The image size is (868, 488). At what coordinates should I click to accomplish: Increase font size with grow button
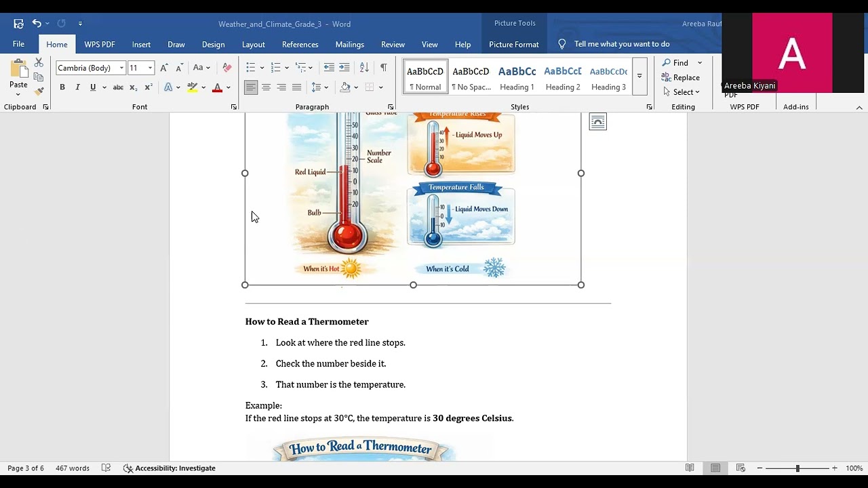click(164, 68)
